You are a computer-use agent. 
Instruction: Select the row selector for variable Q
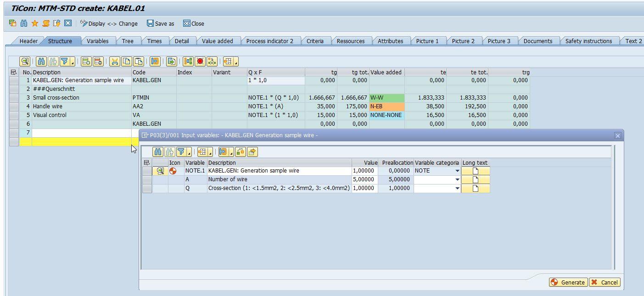click(147, 188)
